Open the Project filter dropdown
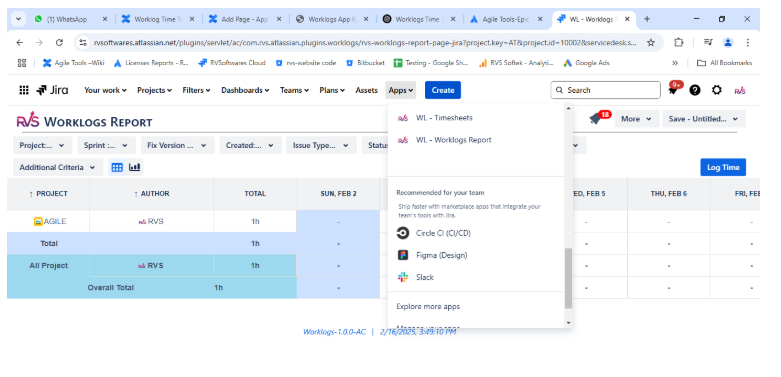This screenshot has width=781, height=377. coord(42,145)
